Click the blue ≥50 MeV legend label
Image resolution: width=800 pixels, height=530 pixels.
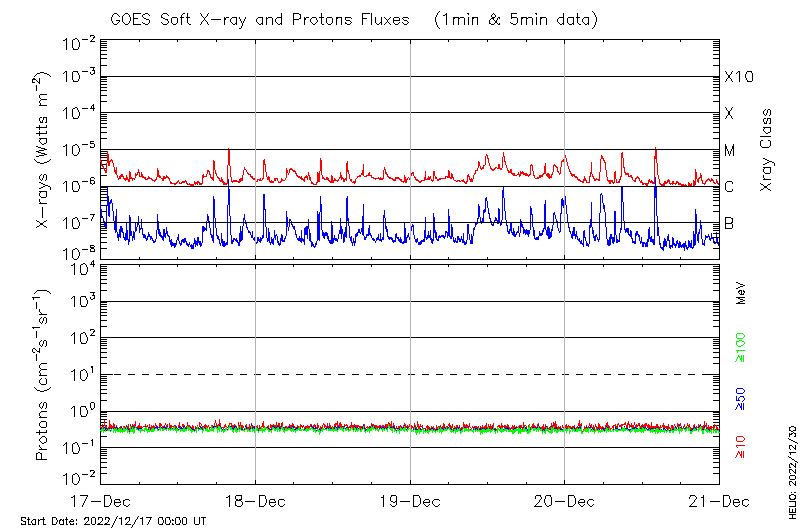point(741,400)
